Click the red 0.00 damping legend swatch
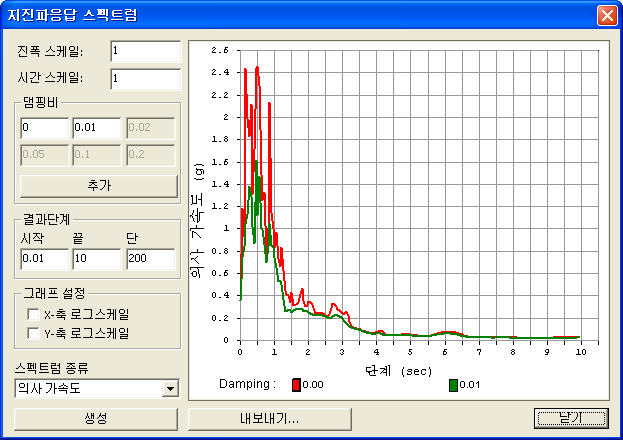 (296, 385)
